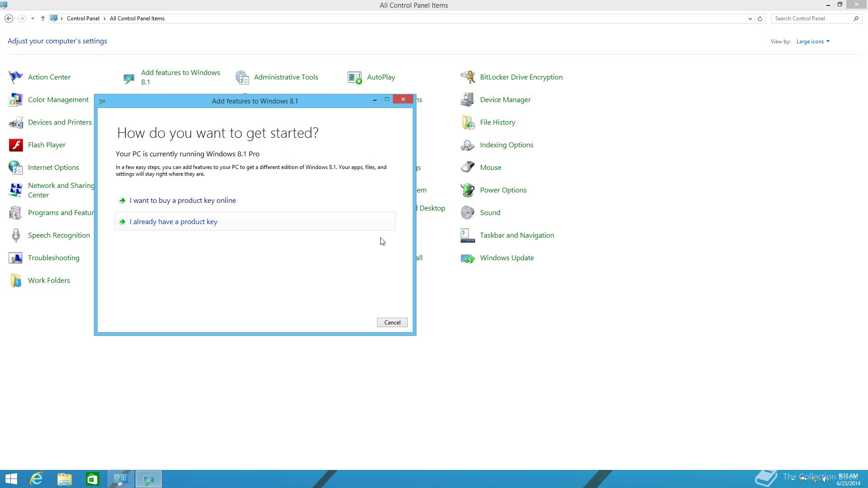Viewport: 868px width, 488px height.
Task: Open the View by Large icons dropdown
Action: tap(813, 42)
